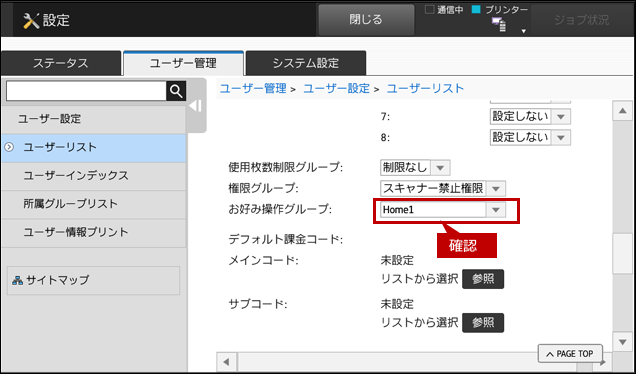Image resolution: width=636 pixels, height=374 pixels.
Task: Click the プリンター indicator square
Action: tap(476, 9)
